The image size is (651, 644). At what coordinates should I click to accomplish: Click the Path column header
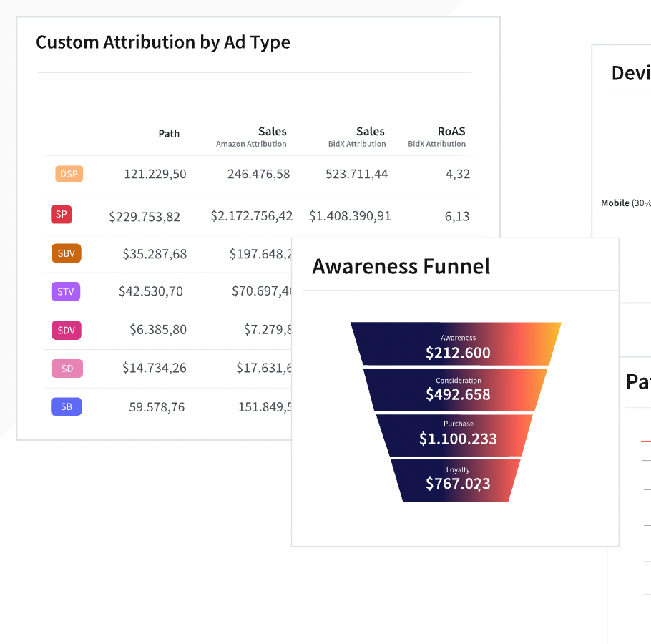coord(169,134)
